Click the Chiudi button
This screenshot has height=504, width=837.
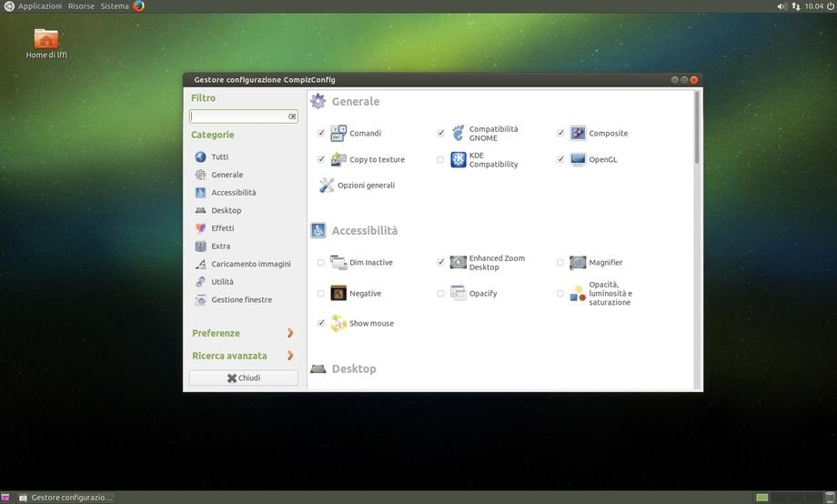click(x=243, y=378)
